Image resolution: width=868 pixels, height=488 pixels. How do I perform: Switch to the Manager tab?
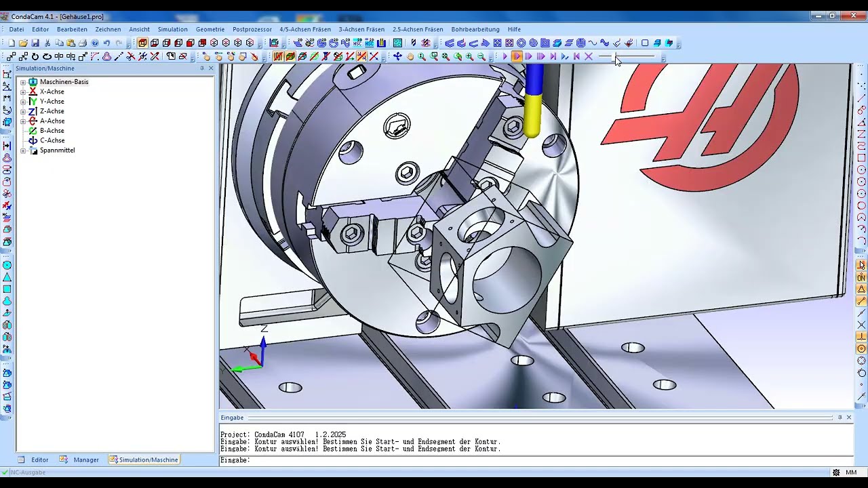80,460
